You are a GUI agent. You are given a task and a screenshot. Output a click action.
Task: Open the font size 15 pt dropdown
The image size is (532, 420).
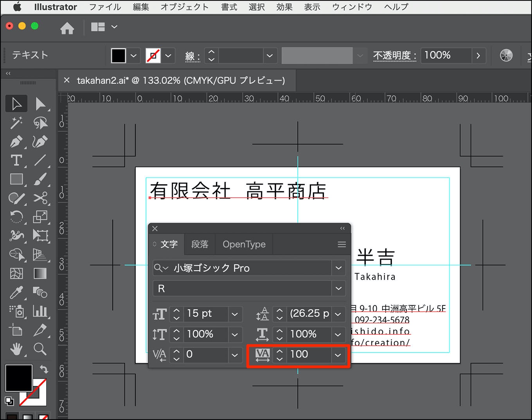(x=235, y=314)
